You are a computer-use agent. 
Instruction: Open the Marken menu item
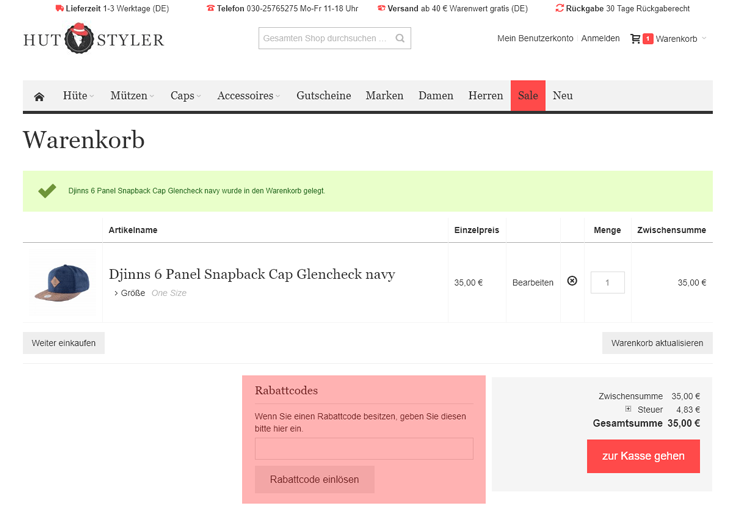[x=385, y=95]
